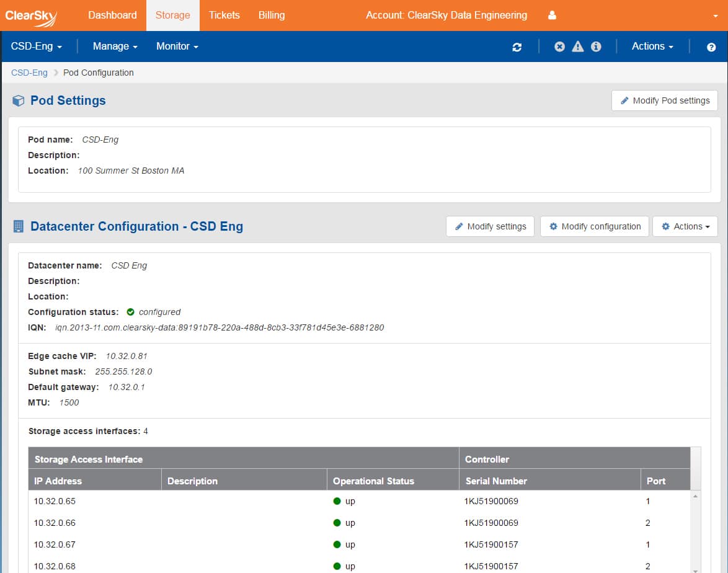
Task: Click serial number 1KJ51900069 in 10.32.0.65 row
Action: 491,501
